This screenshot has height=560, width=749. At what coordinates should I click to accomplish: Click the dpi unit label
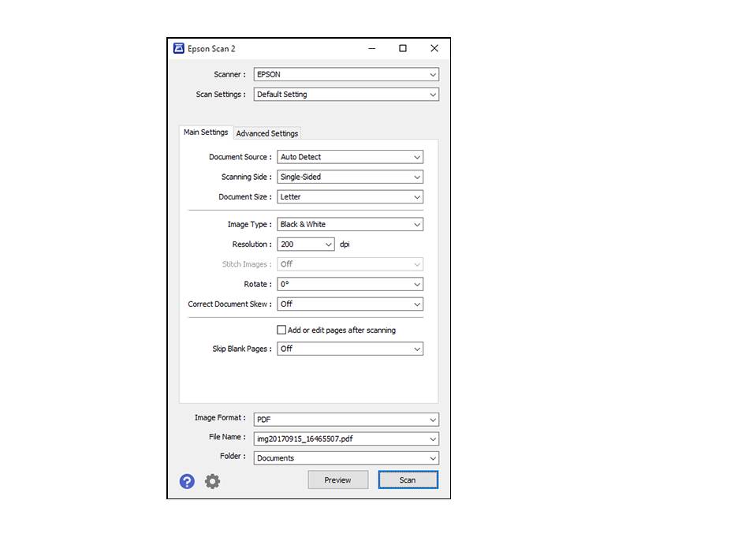point(345,245)
